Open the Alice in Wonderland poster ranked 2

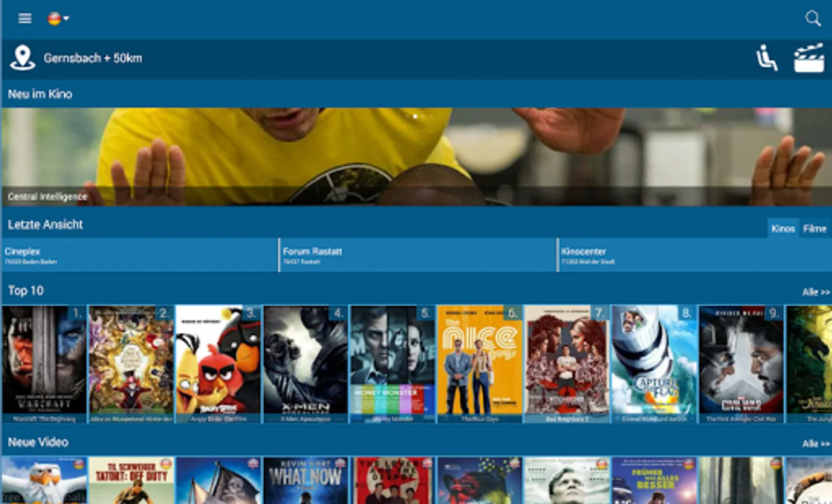(131, 364)
